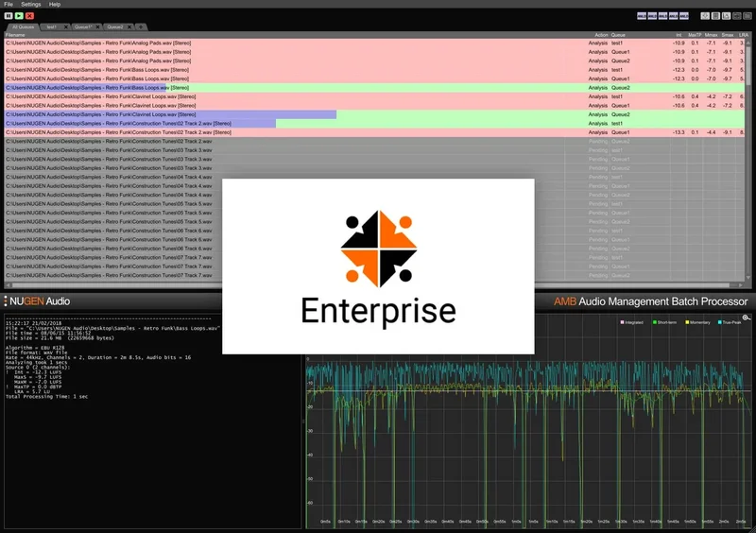This screenshot has width=756, height=533.
Task: Sort by the Action column header
Action: (601, 35)
